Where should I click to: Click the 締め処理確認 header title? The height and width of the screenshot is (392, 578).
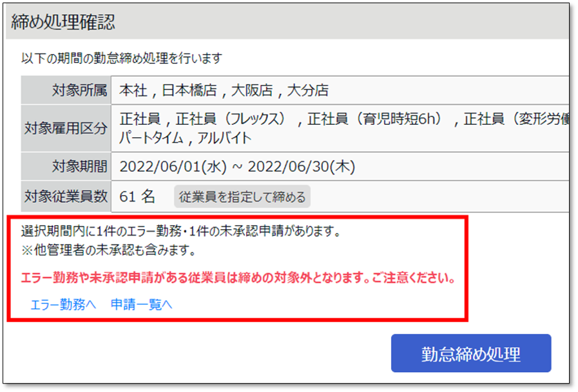[63, 22]
